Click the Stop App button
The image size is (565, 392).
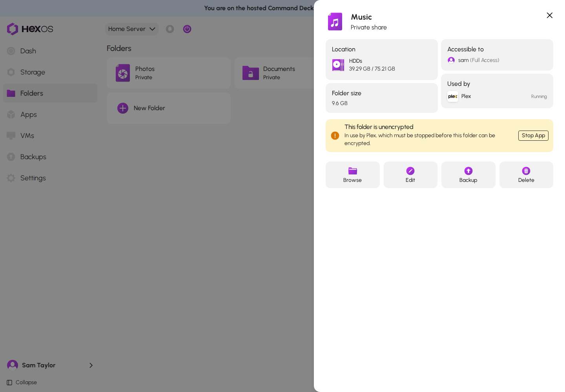tap(533, 136)
